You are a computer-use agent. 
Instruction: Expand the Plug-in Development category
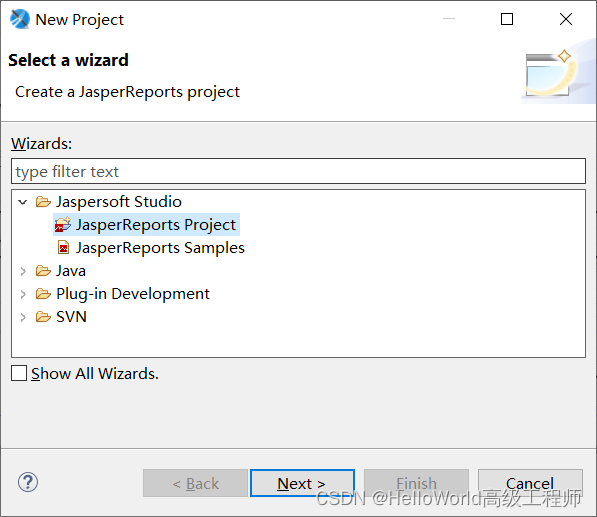pyautogui.click(x=23, y=294)
